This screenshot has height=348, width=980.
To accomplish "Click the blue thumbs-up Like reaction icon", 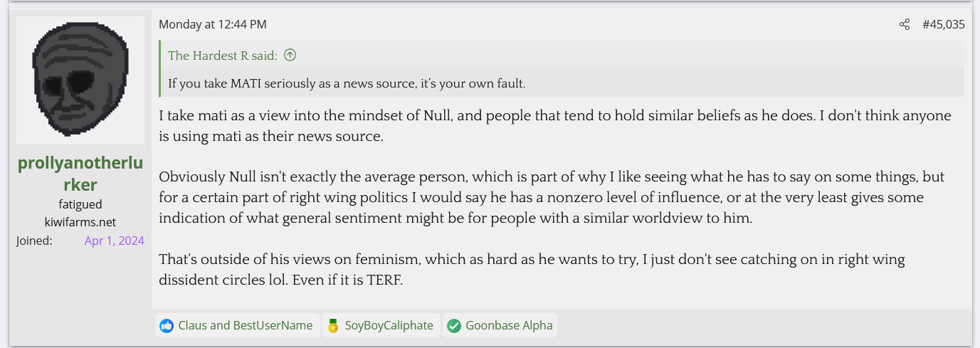I will pyautogui.click(x=167, y=326).
